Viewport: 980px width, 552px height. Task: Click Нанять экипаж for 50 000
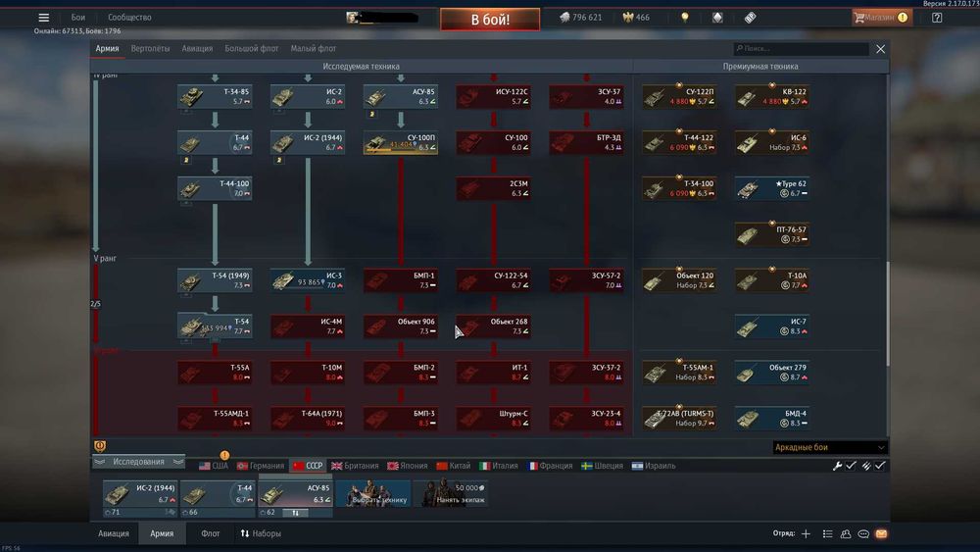coord(452,494)
